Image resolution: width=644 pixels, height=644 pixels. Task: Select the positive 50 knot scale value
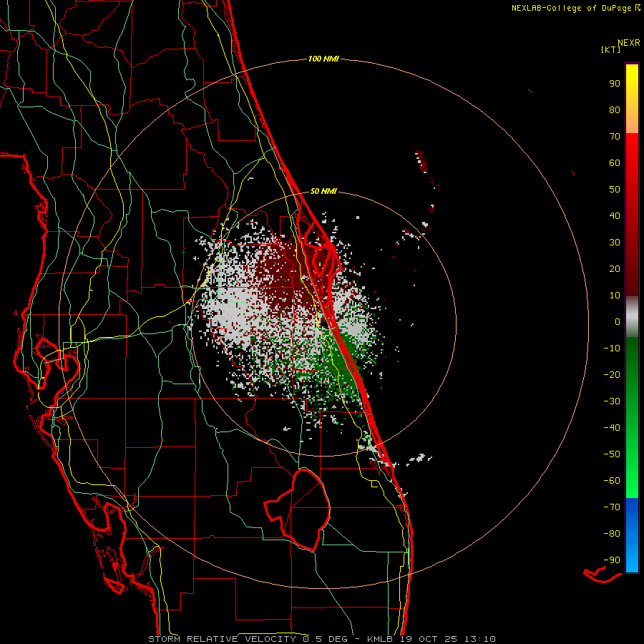point(615,190)
